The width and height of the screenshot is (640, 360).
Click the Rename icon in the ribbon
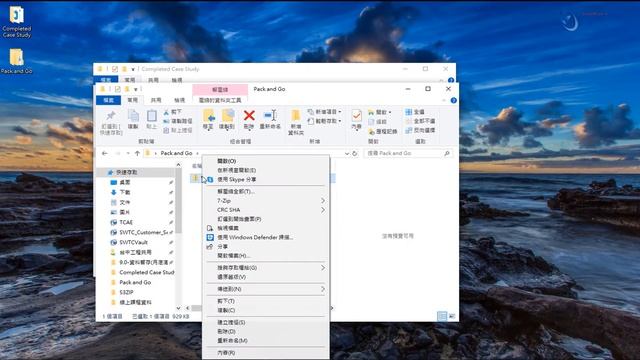[270, 119]
